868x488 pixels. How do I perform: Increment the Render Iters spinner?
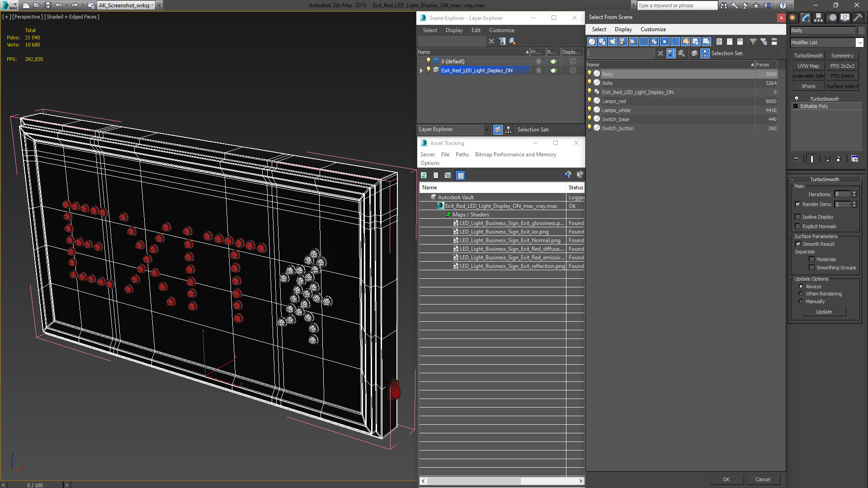pos(854,202)
